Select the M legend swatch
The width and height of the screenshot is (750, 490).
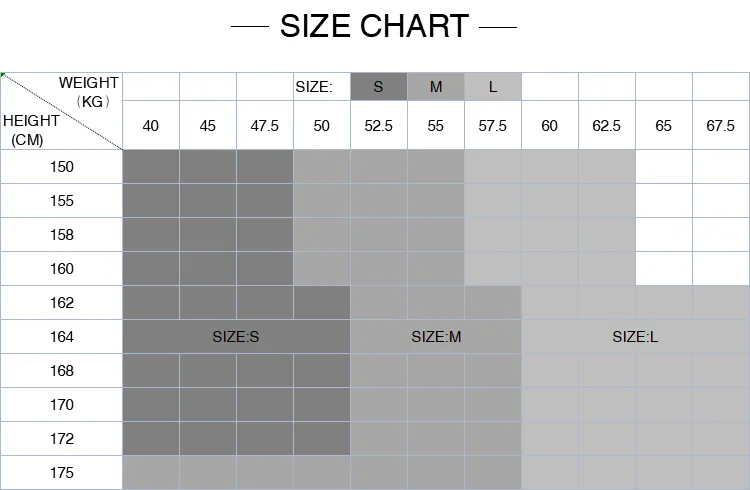436,87
